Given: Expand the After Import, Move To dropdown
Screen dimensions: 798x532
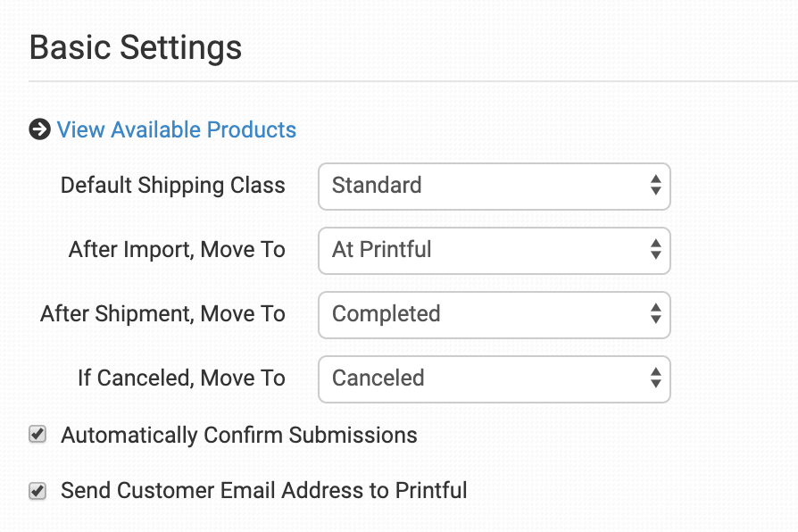Looking at the screenshot, I should coord(494,250).
